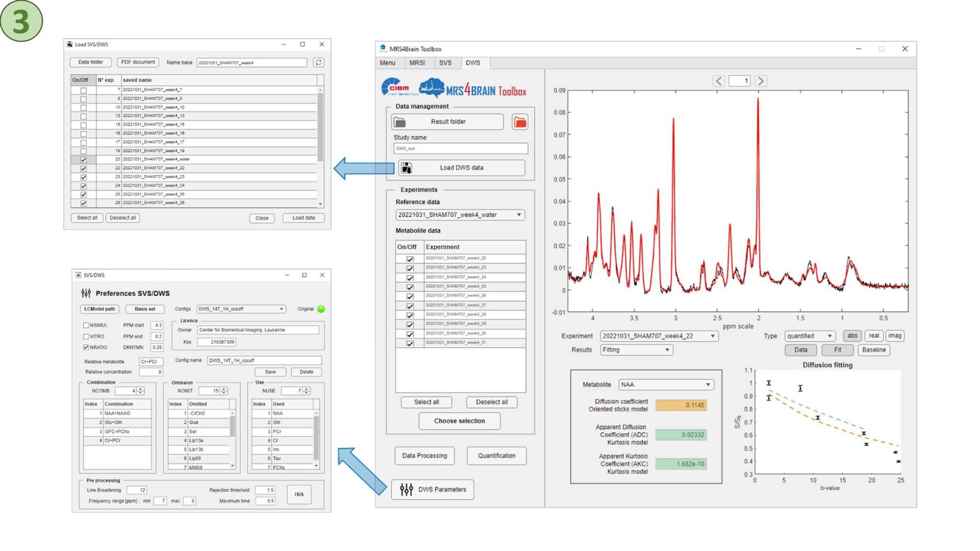Click the Quantification button
This screenshot has height=551, width=980.
click(x=496, y=456)
